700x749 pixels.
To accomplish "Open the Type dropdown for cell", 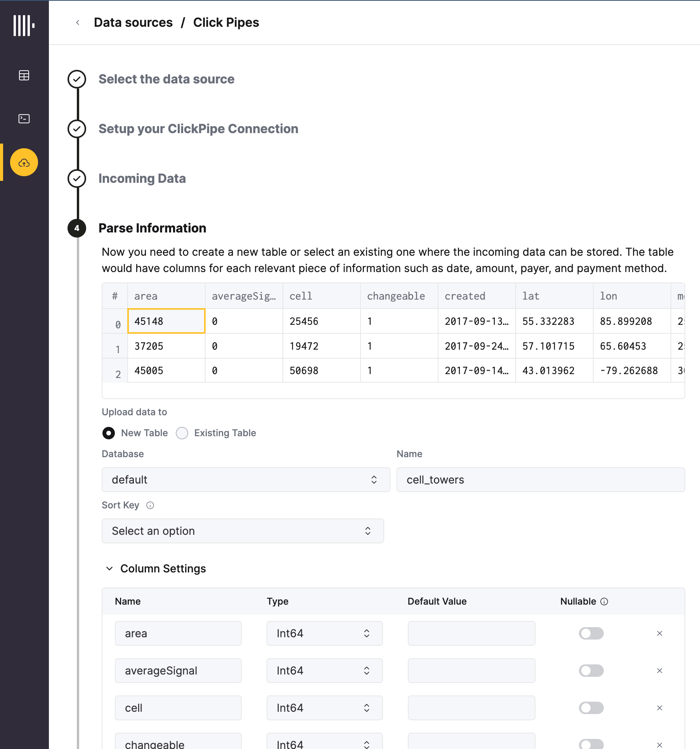I will tap(325, 708).
